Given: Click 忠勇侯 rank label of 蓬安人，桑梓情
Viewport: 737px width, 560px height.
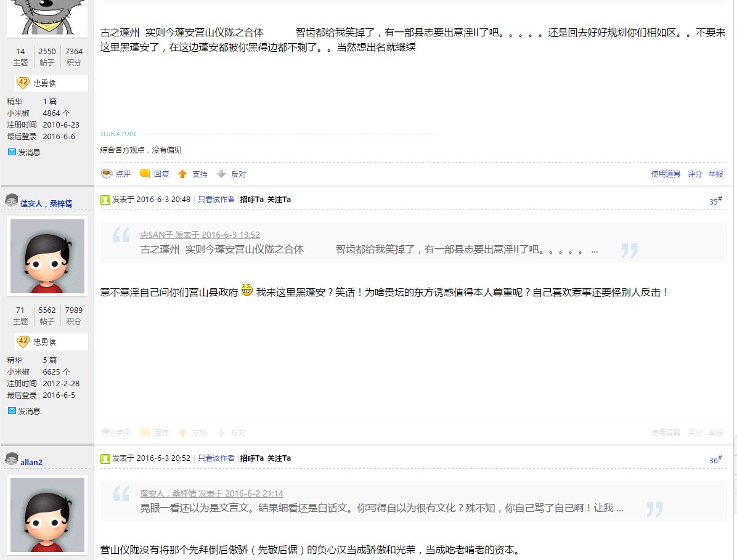Looking at the screenshot, I should click(x=44, y=342).
